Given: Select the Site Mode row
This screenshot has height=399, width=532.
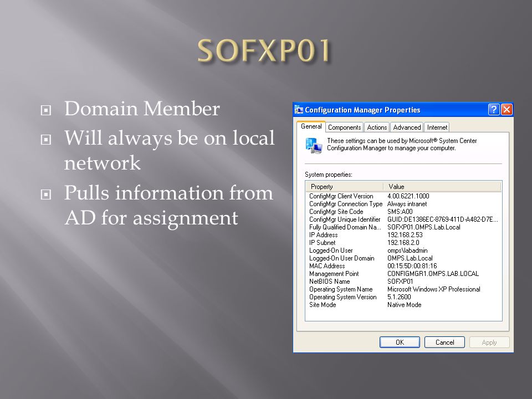Looking at the screenshot, I should pos(404,305).
